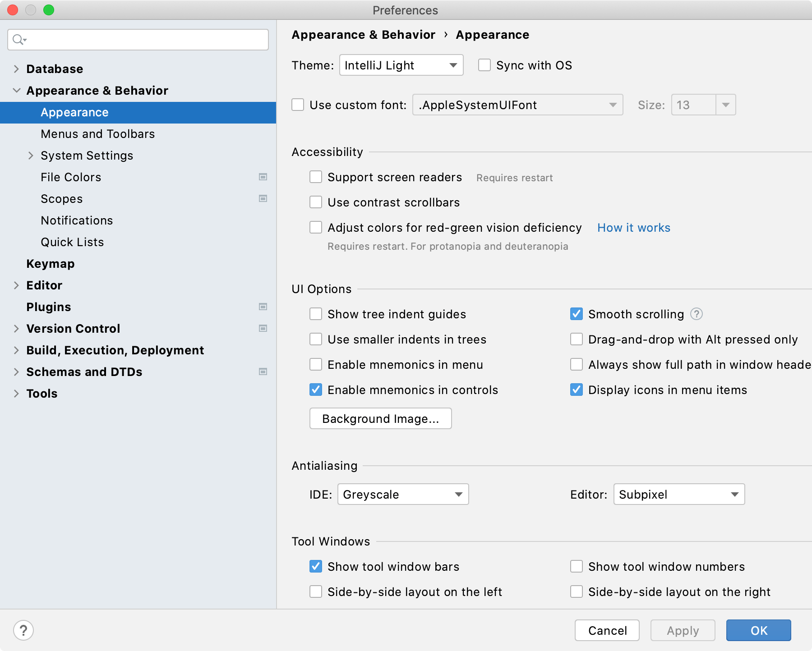Image resolution: width=812 pixels, height=651 pixels.
Task: Disable Enable mnemonics in controls
Action: 316,390
